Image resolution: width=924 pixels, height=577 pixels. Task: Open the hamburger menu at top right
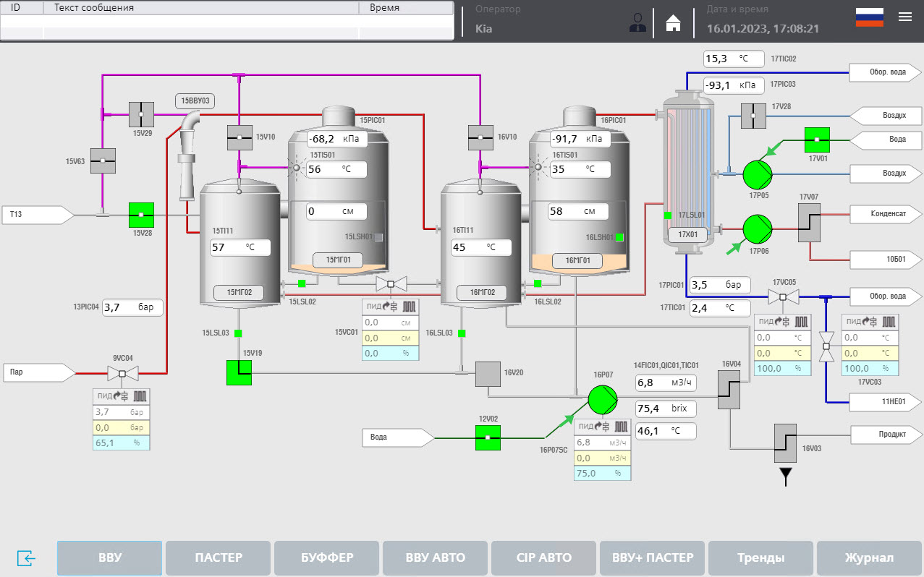905,17
